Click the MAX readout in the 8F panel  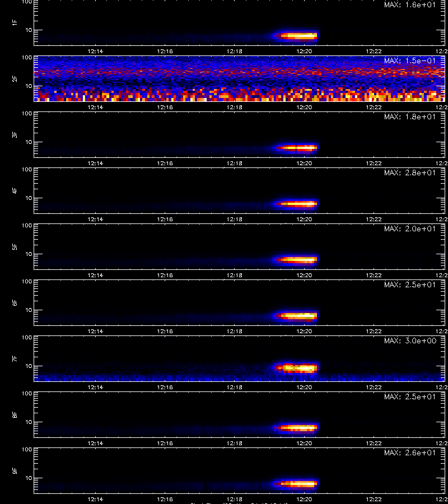pyautogui.click(x=410, y=396)
